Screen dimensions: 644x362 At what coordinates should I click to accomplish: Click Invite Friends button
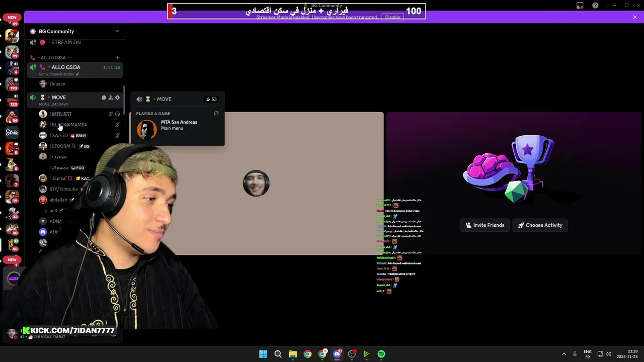(x=485, y=225)
